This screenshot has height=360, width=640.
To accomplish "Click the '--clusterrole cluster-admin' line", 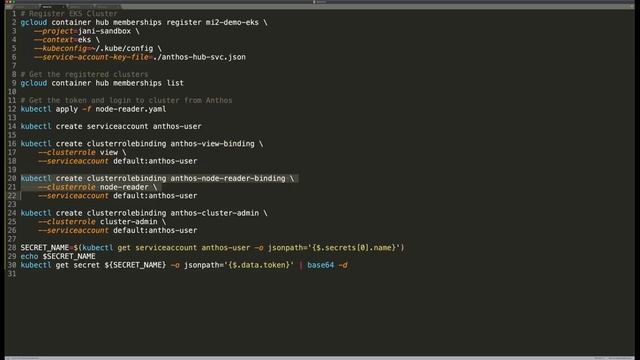I will pyautogui.click(x=102, y=222).
